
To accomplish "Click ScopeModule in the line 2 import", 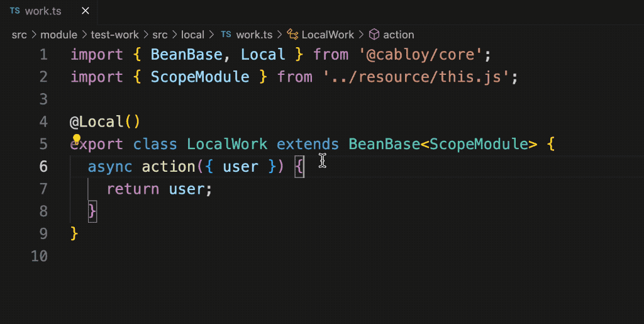I will pos(200,77).
